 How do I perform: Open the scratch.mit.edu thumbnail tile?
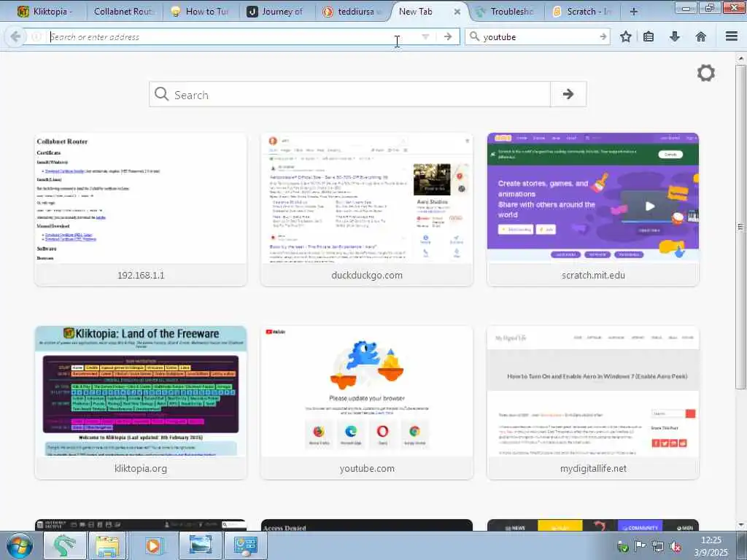tap(593, 209)
